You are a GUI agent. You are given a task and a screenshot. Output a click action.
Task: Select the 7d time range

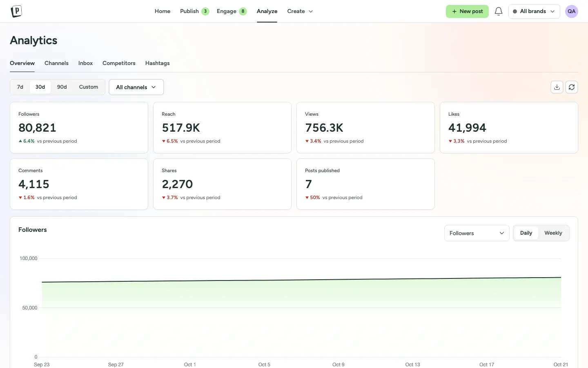[20, 87]
